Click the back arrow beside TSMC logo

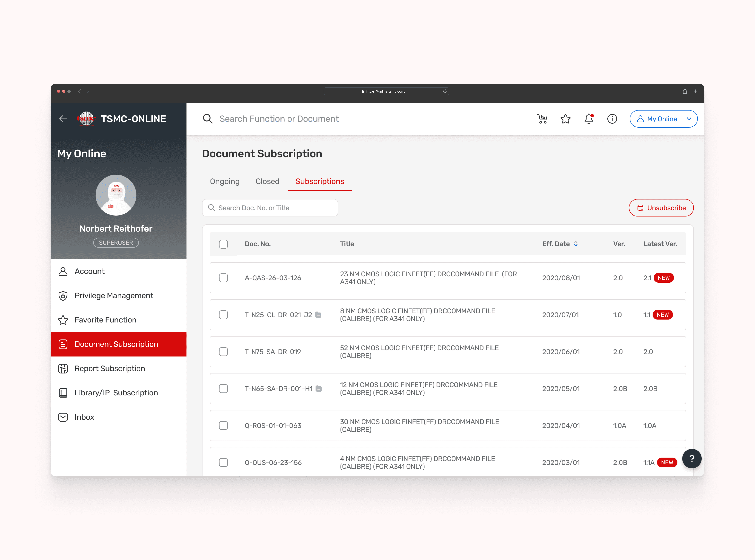point(63,119)
